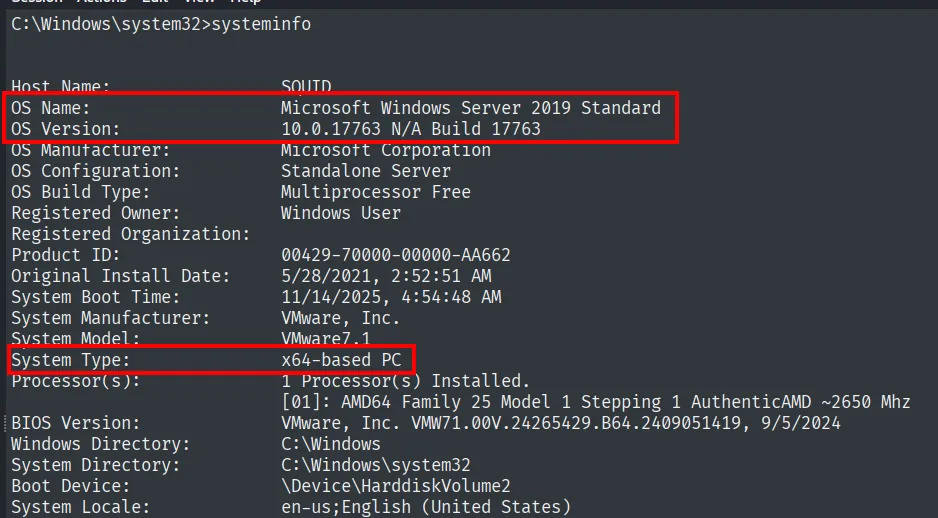Select 'Microsoft Windows Server 2019 Standard' value
Image resolution: width=938 pixels, height=518 pixels.
pyautogui.click(x=471, y=108)
